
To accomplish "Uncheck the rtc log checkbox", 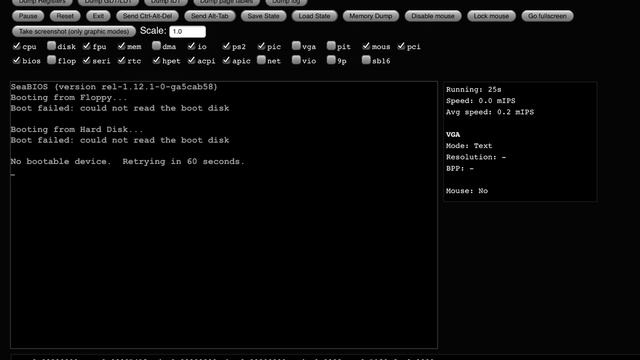I will [x=121, y=60].
